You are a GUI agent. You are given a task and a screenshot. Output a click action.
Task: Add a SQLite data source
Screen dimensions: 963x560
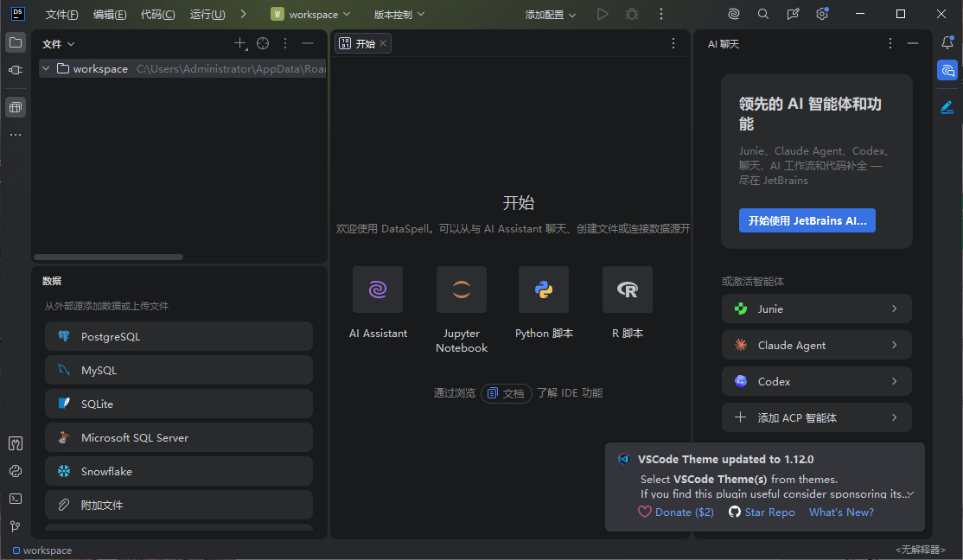tap(179, 404)
